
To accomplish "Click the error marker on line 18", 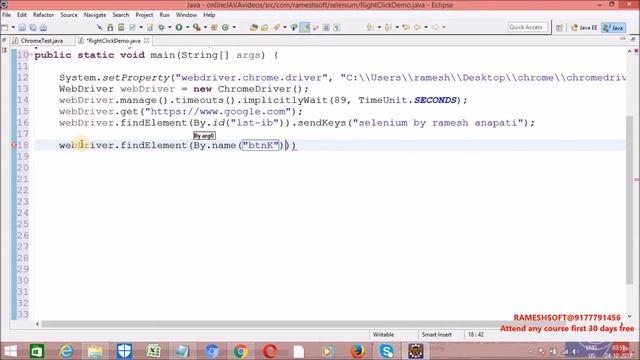I will point(14,145).
